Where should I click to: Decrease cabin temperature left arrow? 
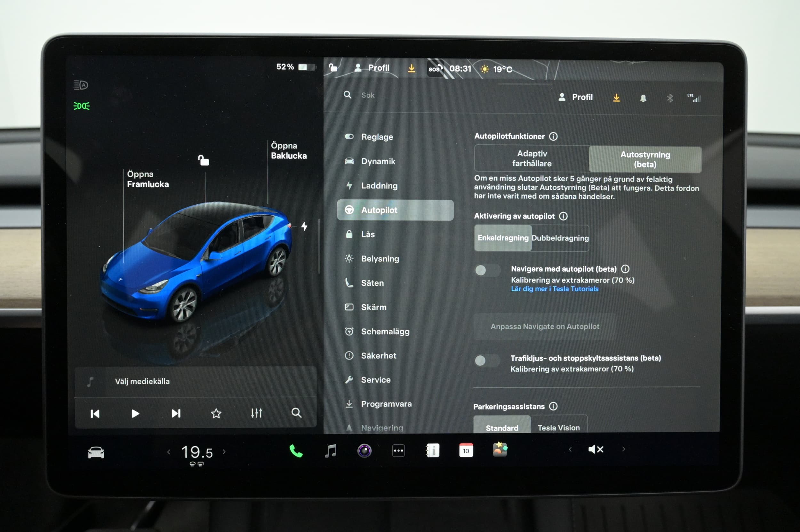click(x=169, y=452)
